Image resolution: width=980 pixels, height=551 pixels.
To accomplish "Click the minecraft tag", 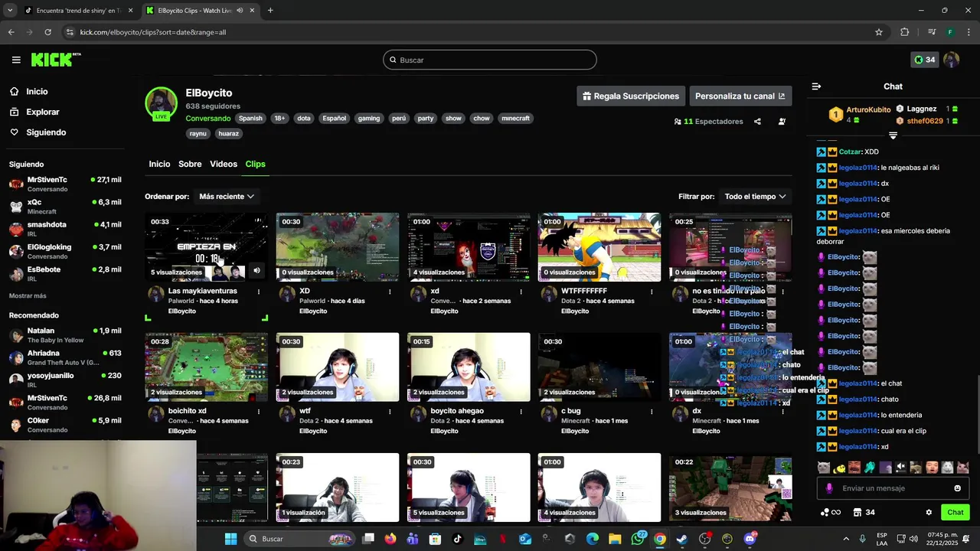I will tap(515, 119).
